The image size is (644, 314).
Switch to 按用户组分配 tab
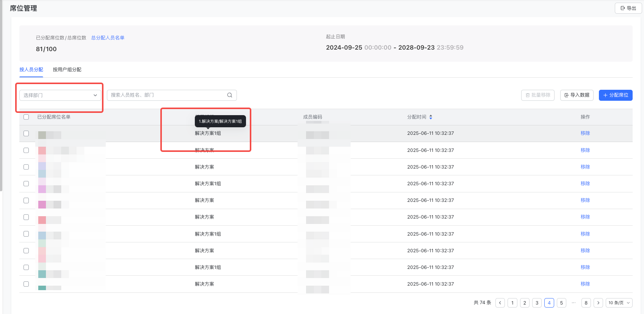pyautogui.click(x=67, y=70)
